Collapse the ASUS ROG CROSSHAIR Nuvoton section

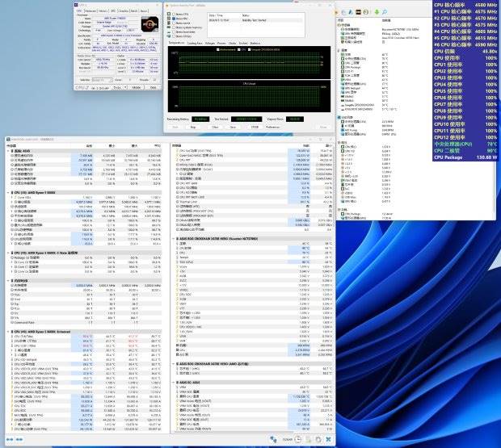click(x=173, y=239)
